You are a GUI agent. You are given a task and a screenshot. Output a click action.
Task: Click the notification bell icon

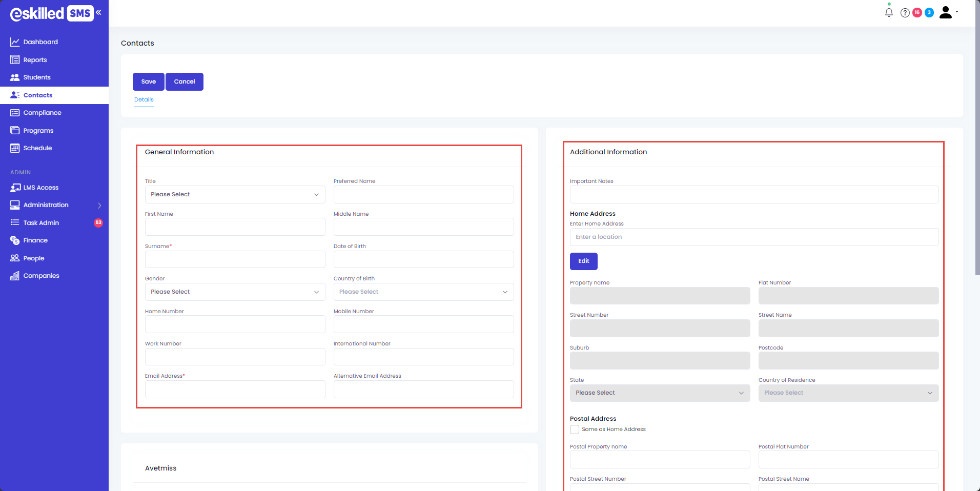coord(889,12)
